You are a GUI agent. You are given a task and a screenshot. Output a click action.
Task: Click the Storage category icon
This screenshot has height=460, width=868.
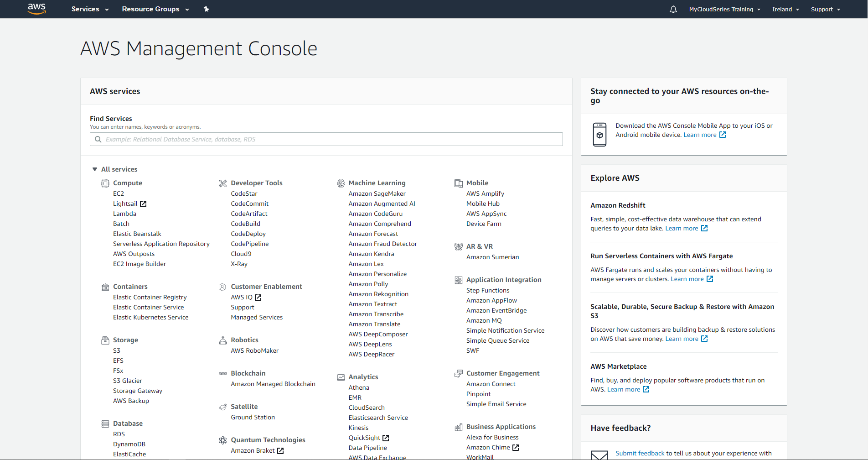[105, 340]
